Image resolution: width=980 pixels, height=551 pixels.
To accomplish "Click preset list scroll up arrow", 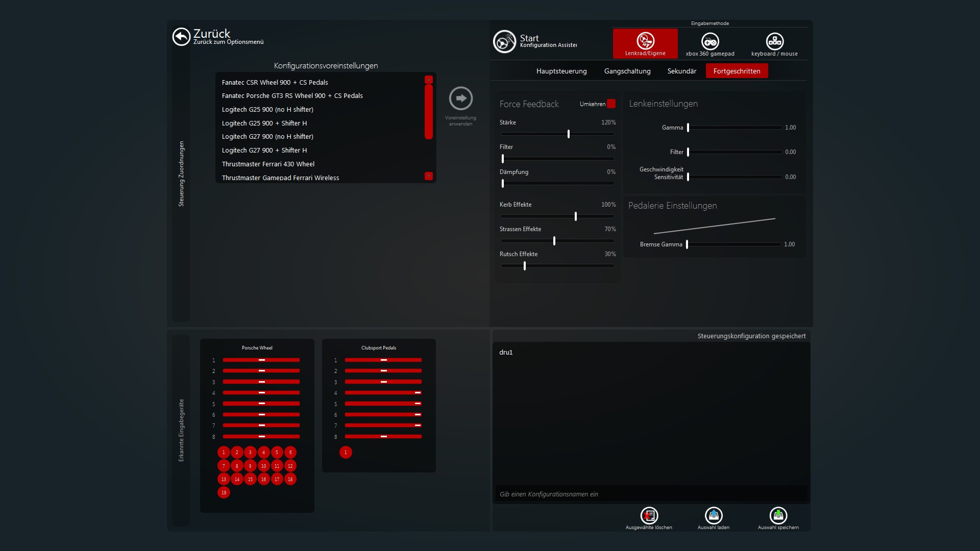I will coord(429,80).
